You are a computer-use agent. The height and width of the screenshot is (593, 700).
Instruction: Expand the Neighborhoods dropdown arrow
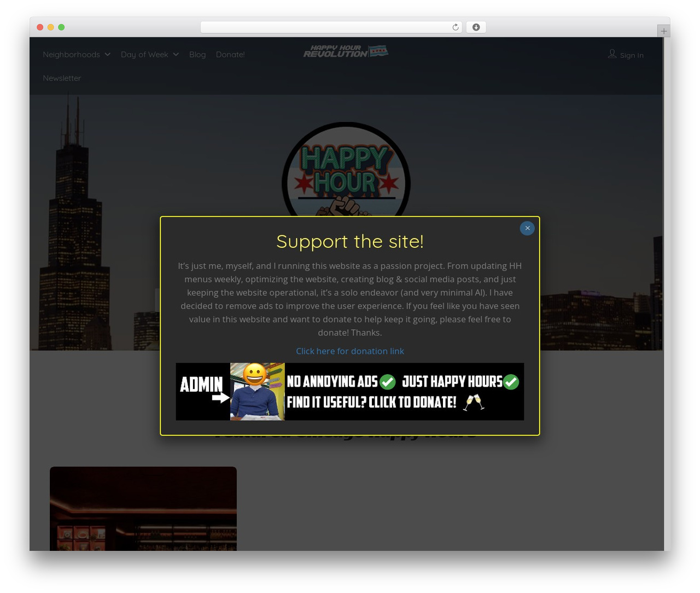click(x=108, y=55)
